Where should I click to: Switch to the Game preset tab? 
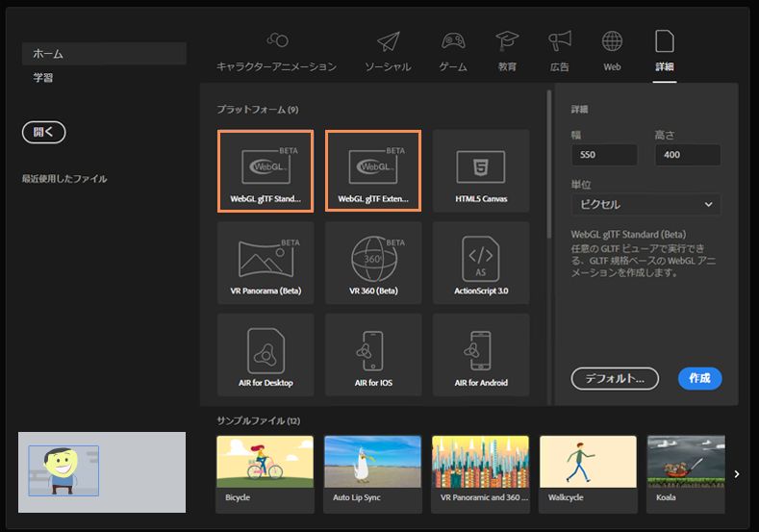453,52
